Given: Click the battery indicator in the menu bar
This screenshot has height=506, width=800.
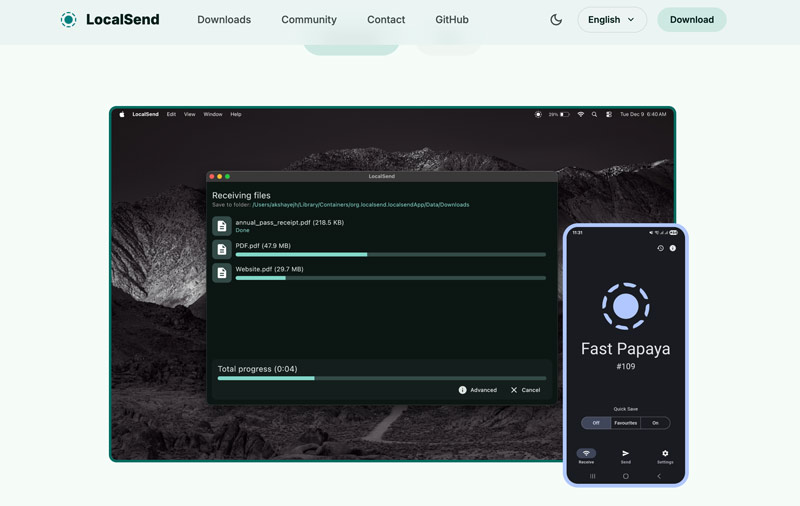Looking at the screenshot, I should (x=559, y=114).
